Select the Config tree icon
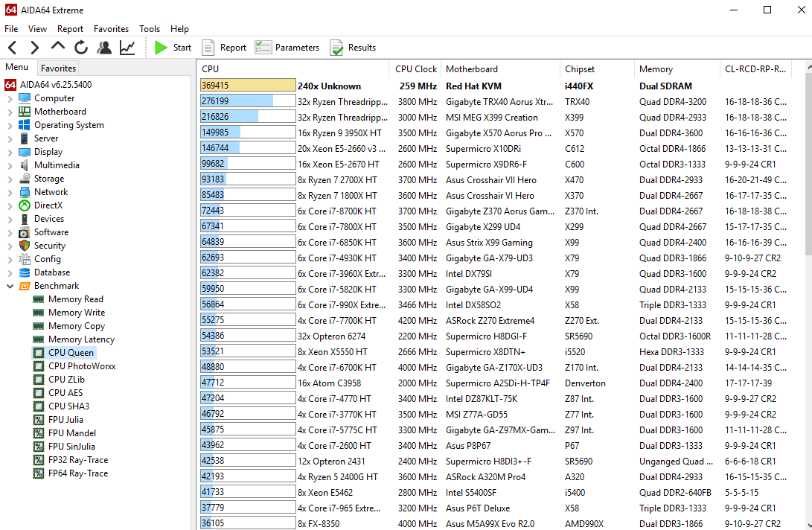Screen dimensions: 812x530 pyautogui.click(x=25, y=259)
